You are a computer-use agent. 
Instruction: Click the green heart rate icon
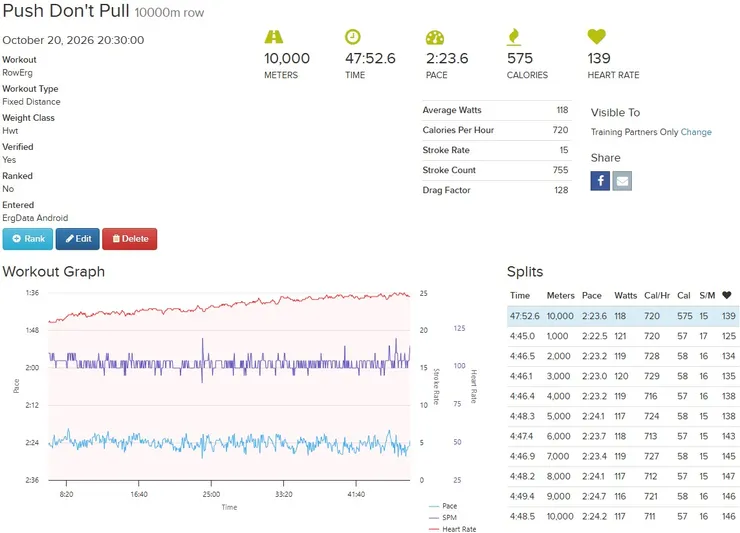(597, 36)
